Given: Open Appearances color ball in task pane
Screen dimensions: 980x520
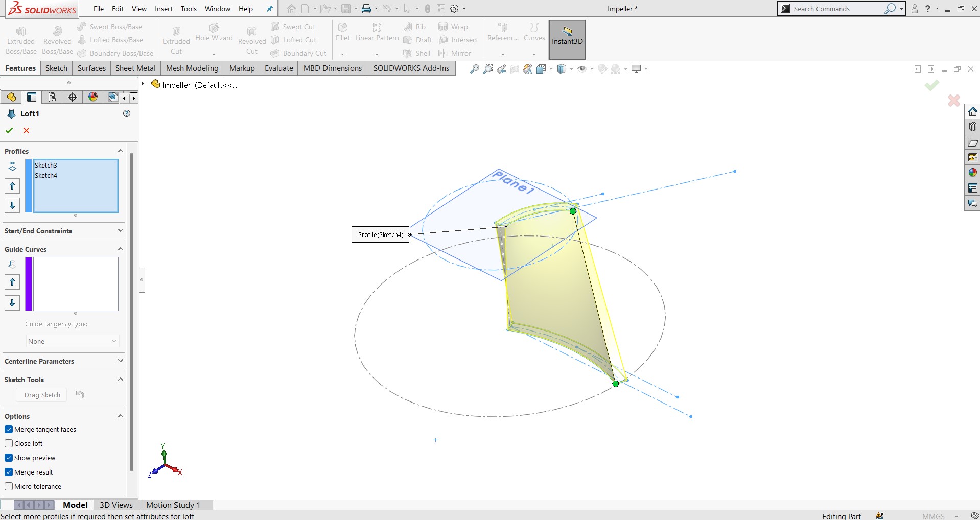Looking at the screenshot, I should [x=972, y=173].
